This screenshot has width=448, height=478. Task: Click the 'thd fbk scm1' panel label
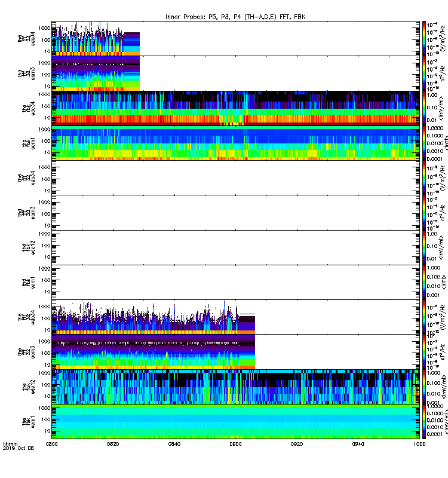coord(29,282)
